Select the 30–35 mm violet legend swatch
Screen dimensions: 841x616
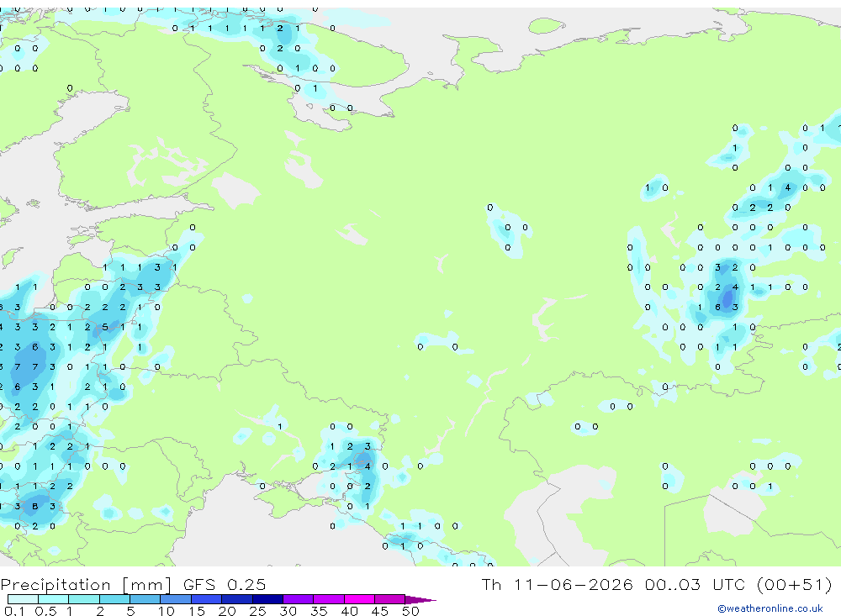298,599
